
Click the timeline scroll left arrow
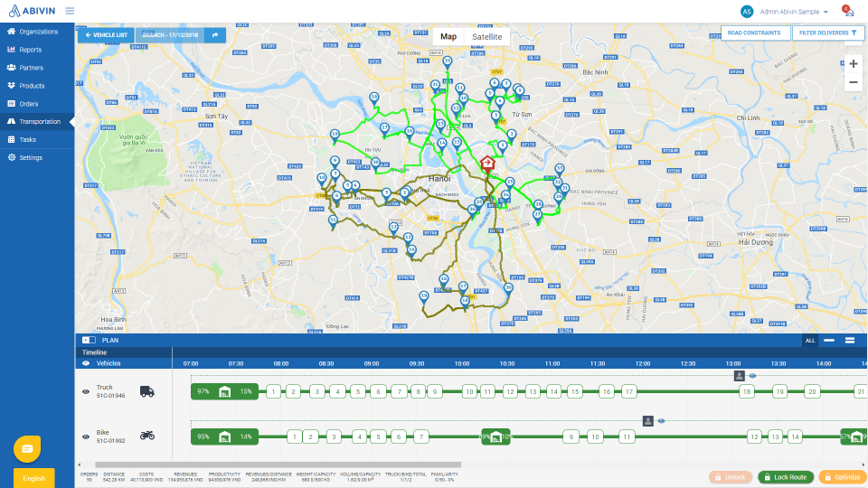tap(80, 465)
